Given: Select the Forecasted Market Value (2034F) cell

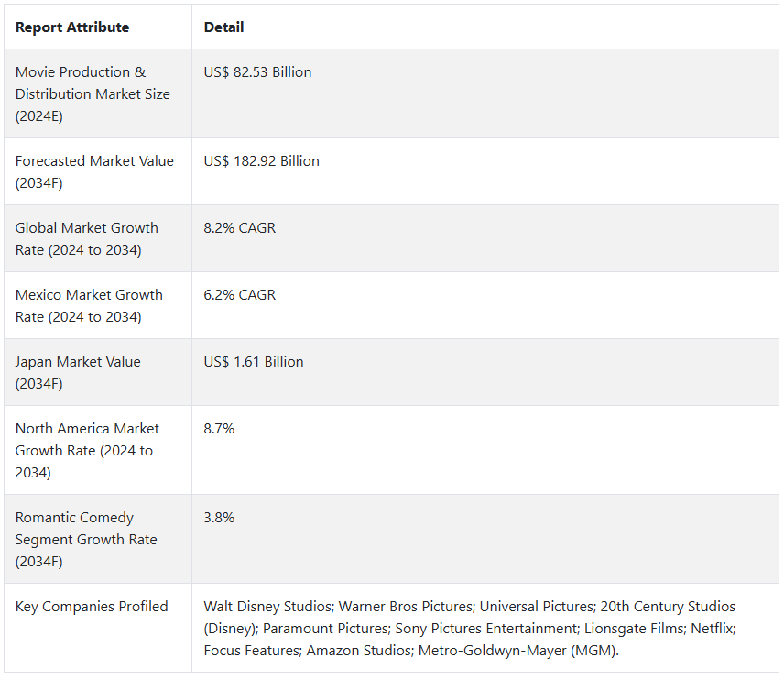Looking at the screenshot, I should tap(94, 172).
